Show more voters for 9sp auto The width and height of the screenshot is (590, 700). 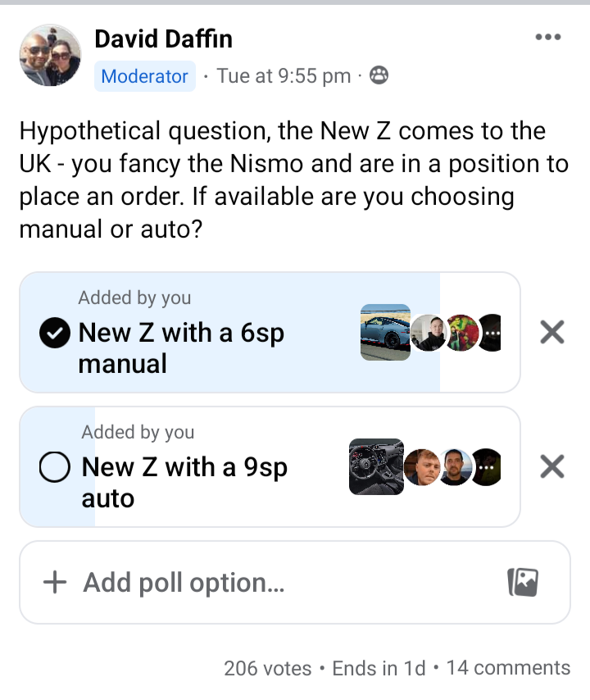click(x=488, y=467)
